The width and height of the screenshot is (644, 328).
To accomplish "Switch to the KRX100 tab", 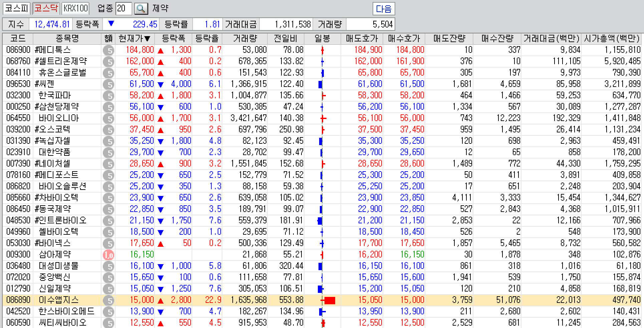I will point(75,8).
